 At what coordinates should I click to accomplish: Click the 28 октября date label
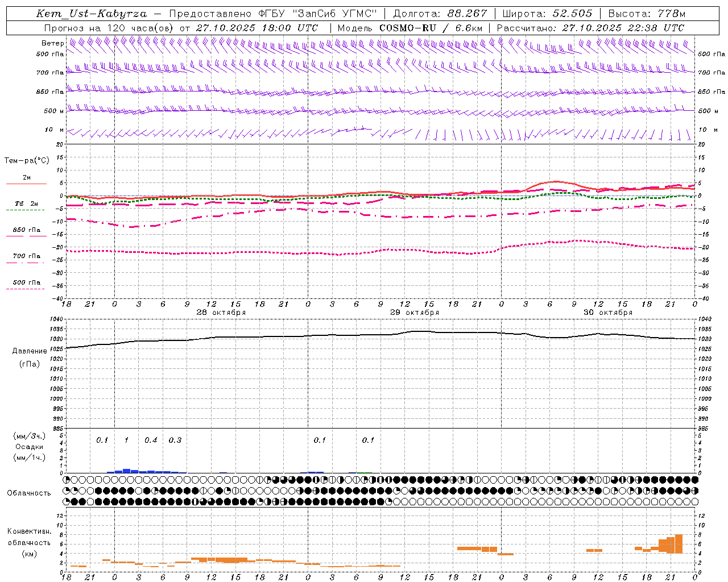point(221,313)
